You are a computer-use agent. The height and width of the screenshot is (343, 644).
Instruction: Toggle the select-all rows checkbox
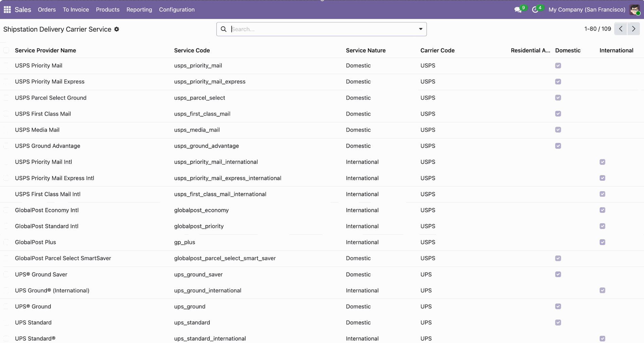[x=6, y=50]
